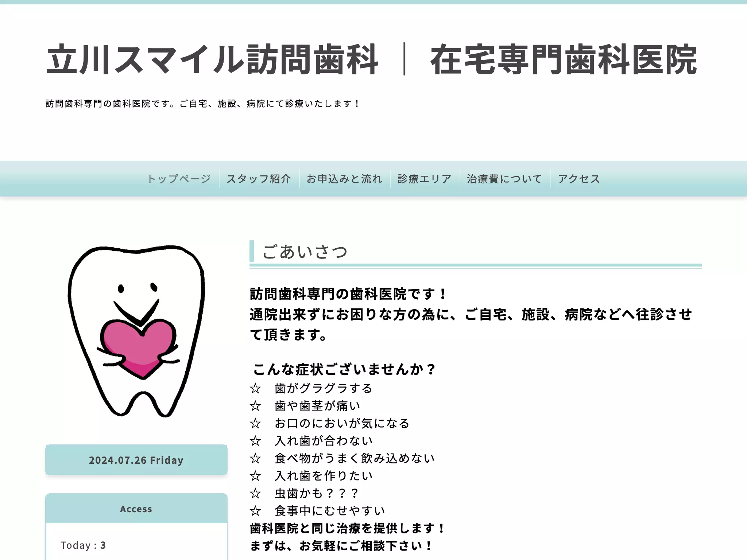Click the text まずは、お気軽にご相談下さい！

[342, 546]
